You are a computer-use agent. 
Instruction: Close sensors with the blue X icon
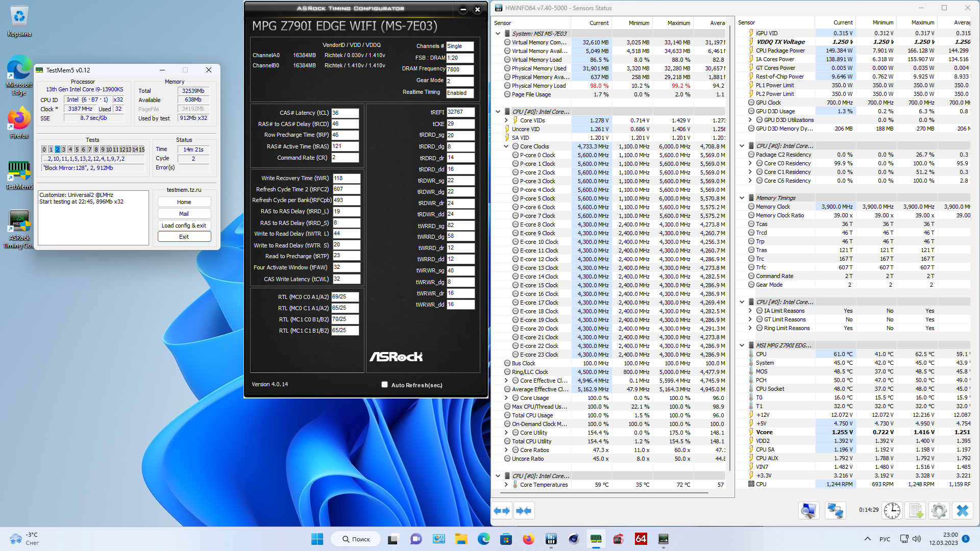click(x=962, y=511)
